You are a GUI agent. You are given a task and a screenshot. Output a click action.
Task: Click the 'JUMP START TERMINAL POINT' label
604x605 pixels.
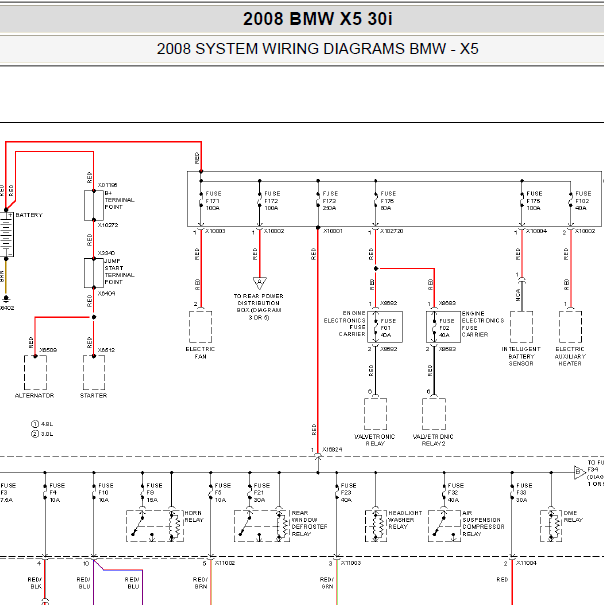[120, 271]
